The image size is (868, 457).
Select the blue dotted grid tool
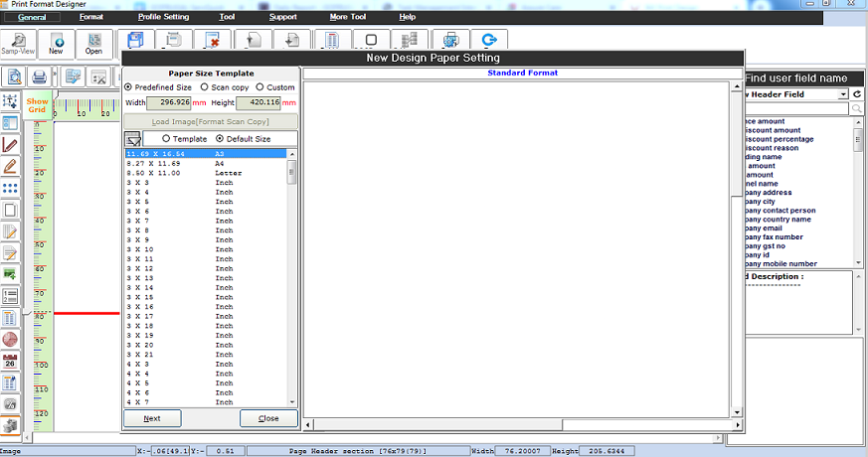coord(10,188)
